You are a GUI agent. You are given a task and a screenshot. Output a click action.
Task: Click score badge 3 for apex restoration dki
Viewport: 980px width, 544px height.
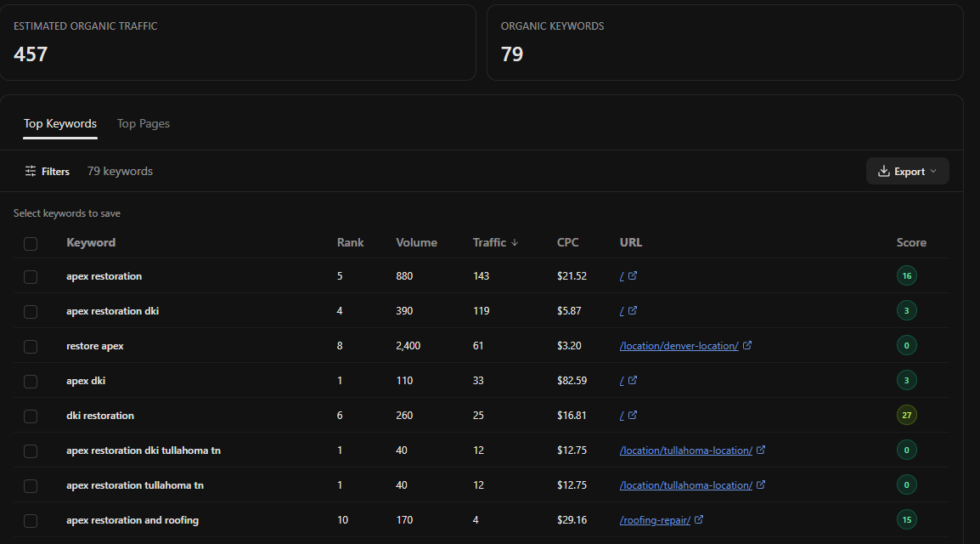click(x=906, y=311)
